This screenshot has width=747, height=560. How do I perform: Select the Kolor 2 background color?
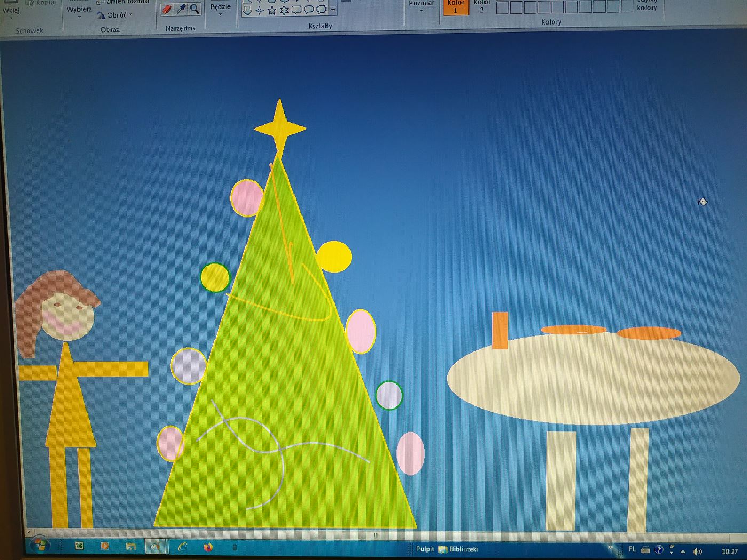point(482,6)
